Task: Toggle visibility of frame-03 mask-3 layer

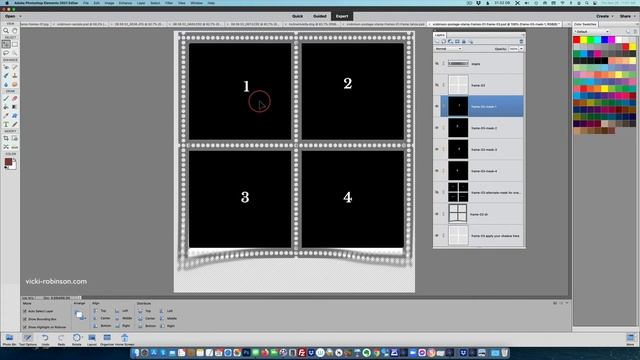Action: point(437,149)
